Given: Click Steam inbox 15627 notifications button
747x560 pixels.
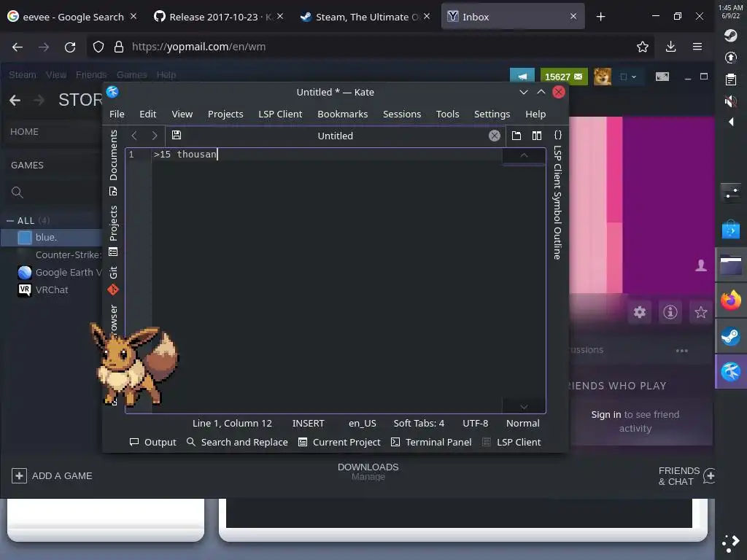Looking at the screenshot, I should click(x=564, y=77).
